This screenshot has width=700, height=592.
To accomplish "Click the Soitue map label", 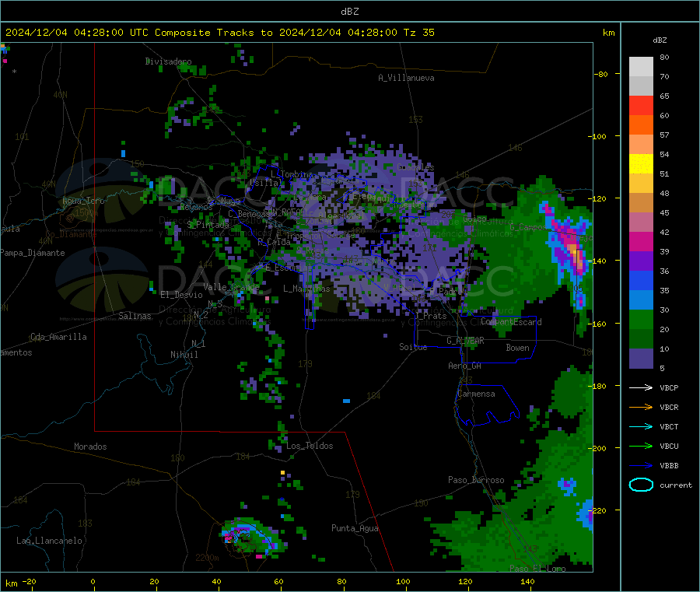I will click(413, 347).
